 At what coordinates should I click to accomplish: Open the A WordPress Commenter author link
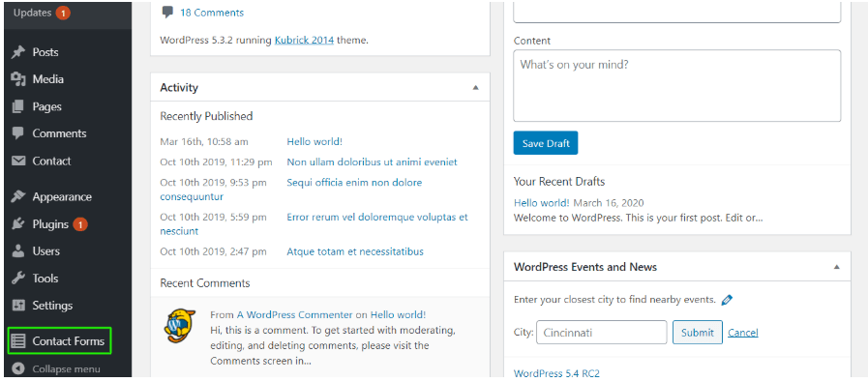[x=294, y=315]
